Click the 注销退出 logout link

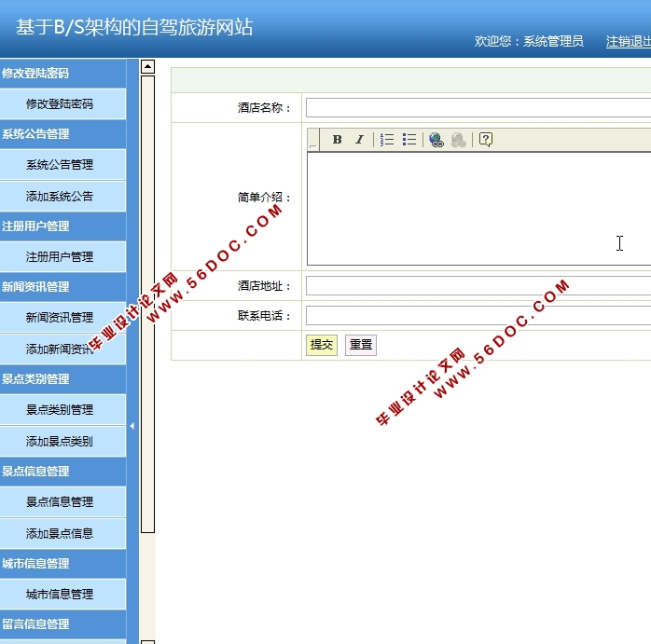[629, 41]
